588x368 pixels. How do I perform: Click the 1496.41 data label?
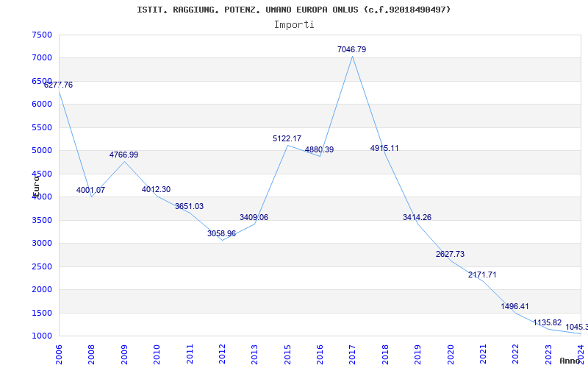(515, 306)
